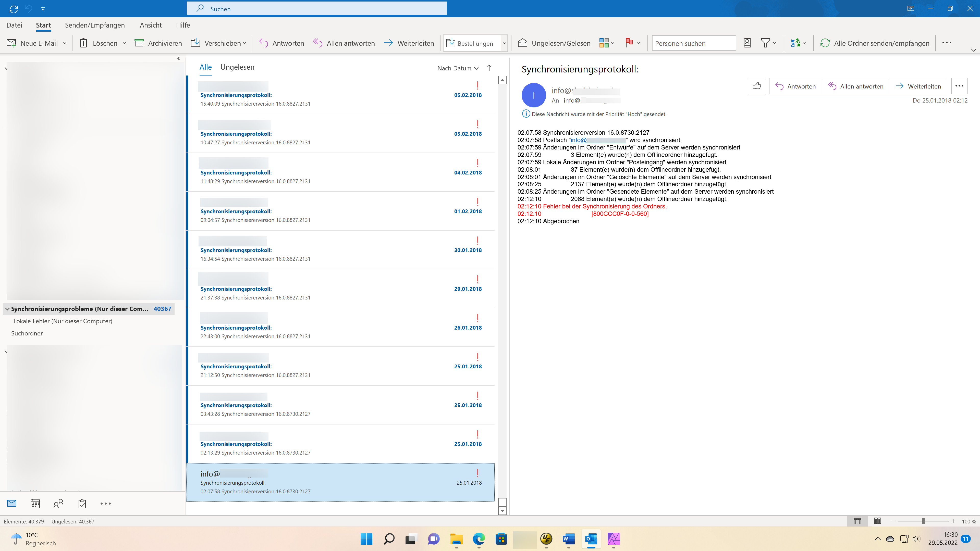Viewport: 980px width, 551px height.
Task: Open Outlook from the Windows taskbar
Action: 591,539
